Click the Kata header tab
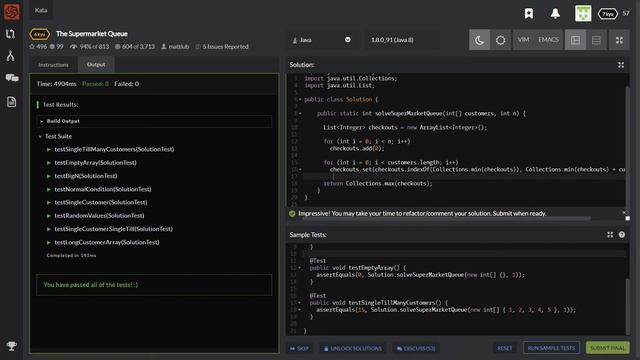This screenshot has height=360, width=640. 41,10
